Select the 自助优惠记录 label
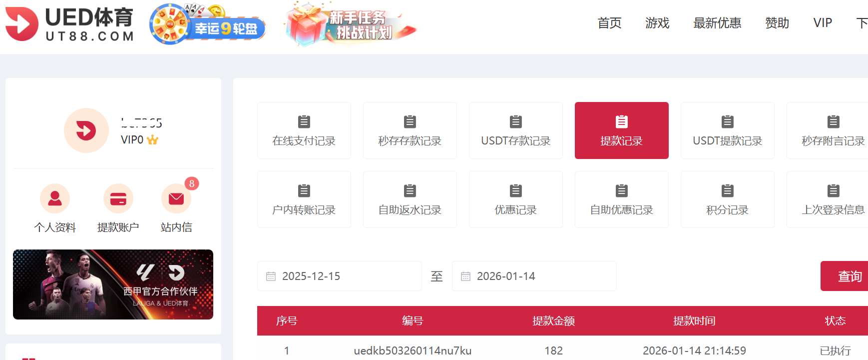This screenshot has height=360, width=868. (x=622, y=210)
